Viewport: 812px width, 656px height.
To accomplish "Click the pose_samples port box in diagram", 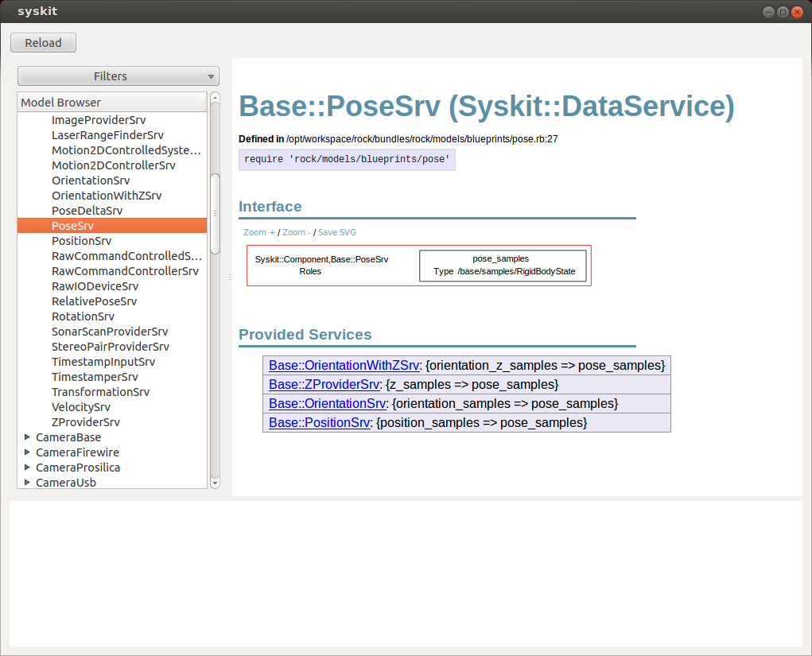I will click(503, 266).
